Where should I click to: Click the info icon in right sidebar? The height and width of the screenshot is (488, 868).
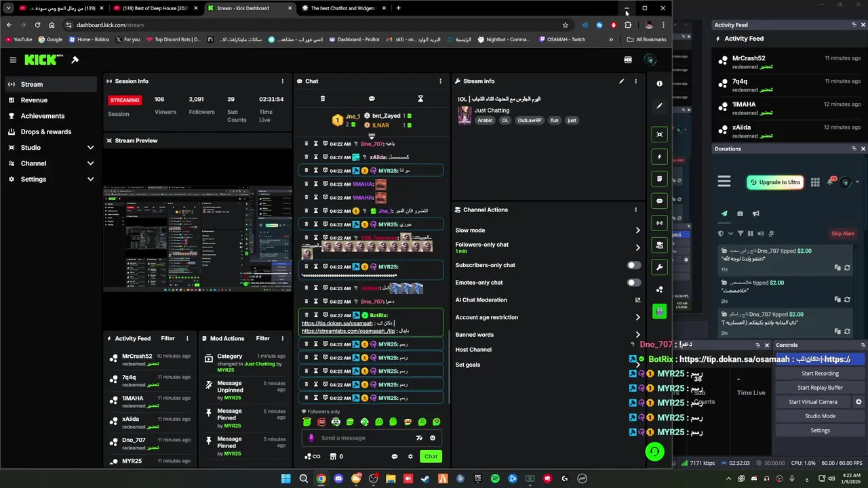659,83
